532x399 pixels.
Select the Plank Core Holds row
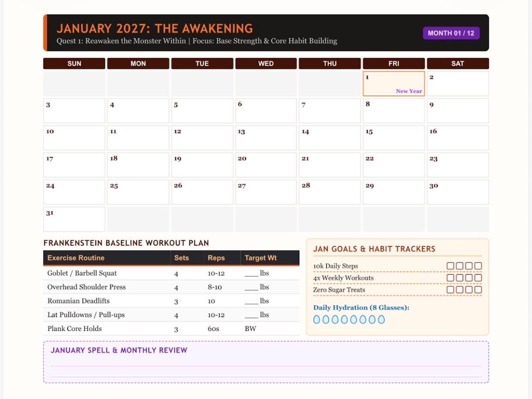click(x=171, y=329)
